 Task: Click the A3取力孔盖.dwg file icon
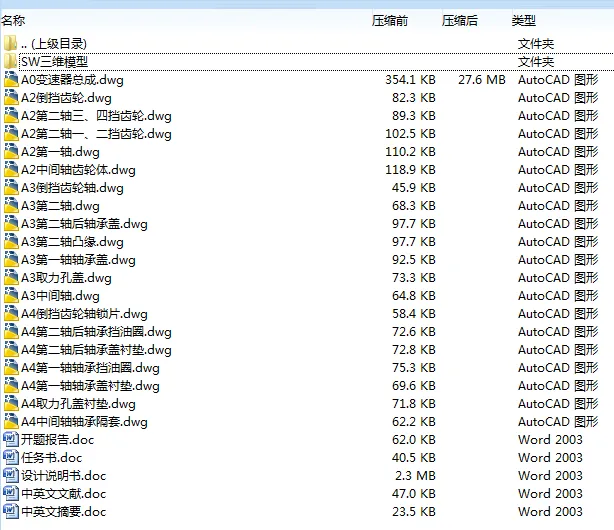(x=11, y=278)
